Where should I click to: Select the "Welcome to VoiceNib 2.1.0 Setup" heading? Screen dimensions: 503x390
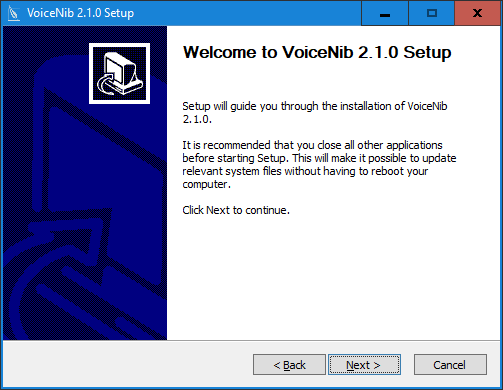(317, 52)
